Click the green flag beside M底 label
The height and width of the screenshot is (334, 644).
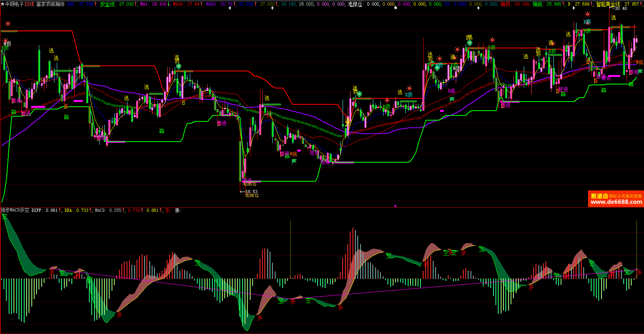pos(294,161)
